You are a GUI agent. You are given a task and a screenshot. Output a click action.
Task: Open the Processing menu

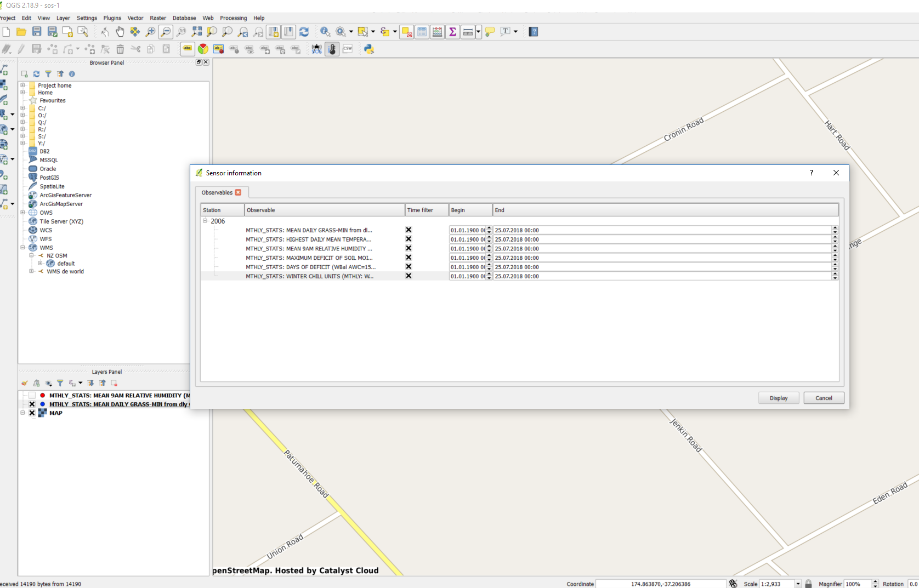pos(234,18)
